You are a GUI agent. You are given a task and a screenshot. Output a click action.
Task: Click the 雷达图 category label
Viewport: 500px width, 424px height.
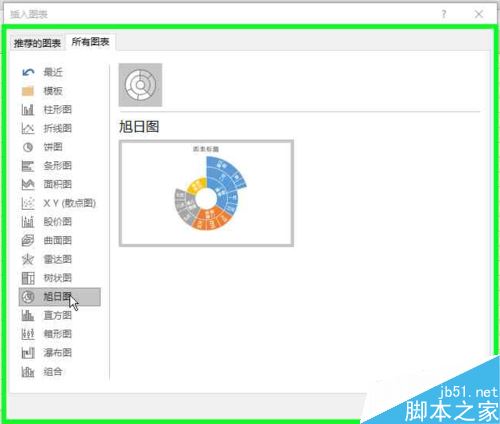click(x=58, y=259)
